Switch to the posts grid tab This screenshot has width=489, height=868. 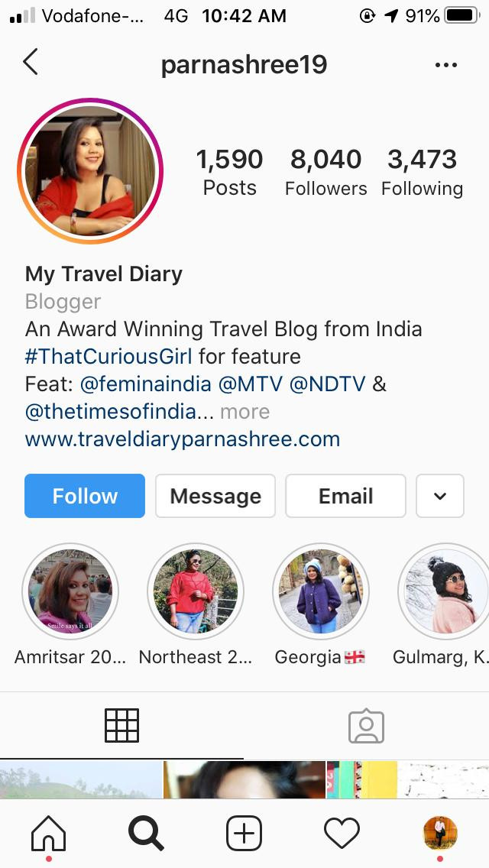pos(121,725)
